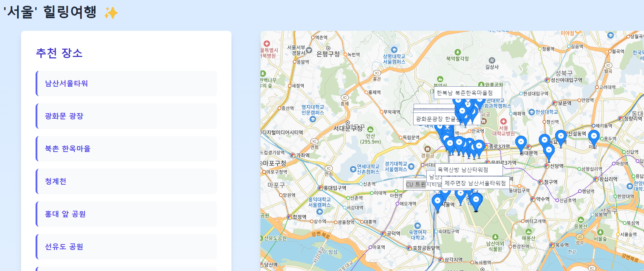
Task: Click the 은평구청 office marker
Action: (328, 48)
